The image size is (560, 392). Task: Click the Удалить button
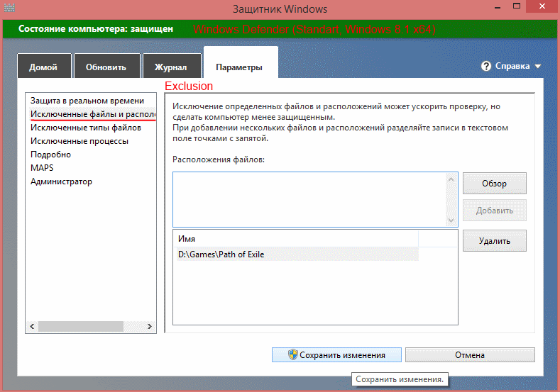[494, 241]
